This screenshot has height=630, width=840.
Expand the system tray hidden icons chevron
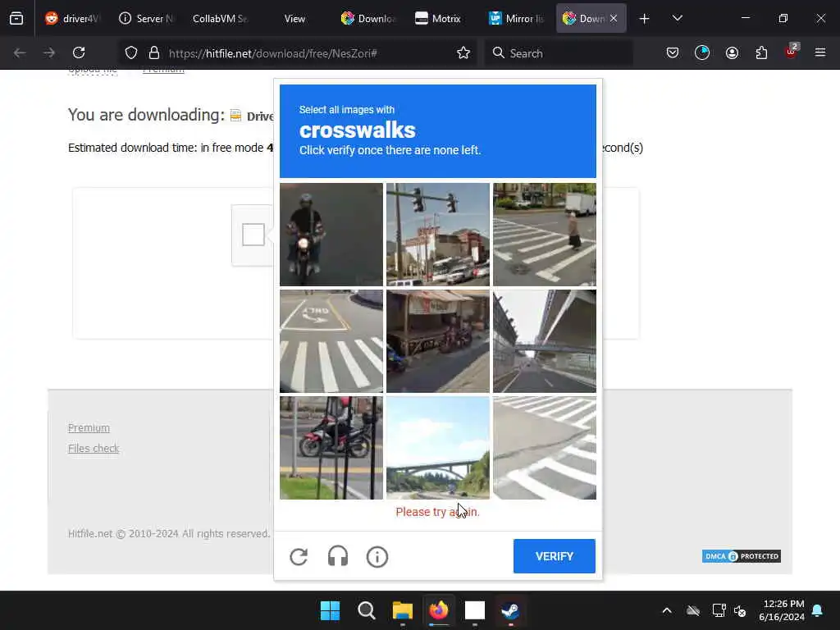click(667, 610)
